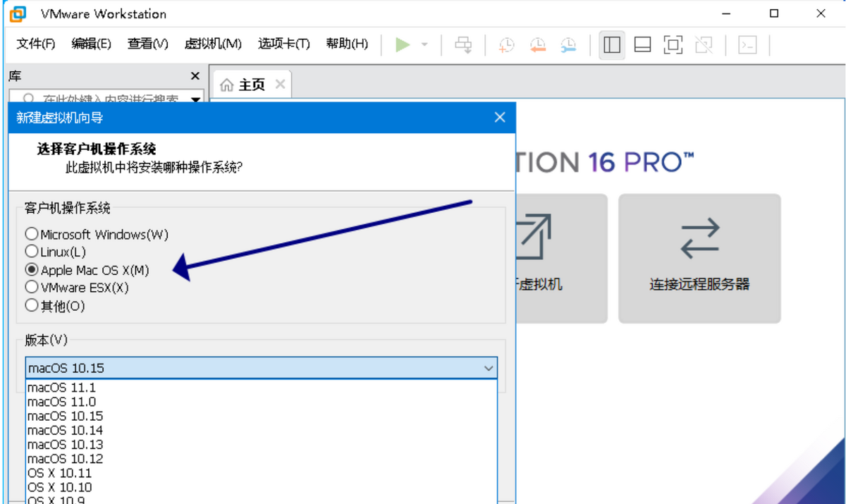
Task: Open the library search filter dropdown arrow
Action: pyautogui.click(x=195, y=100)
